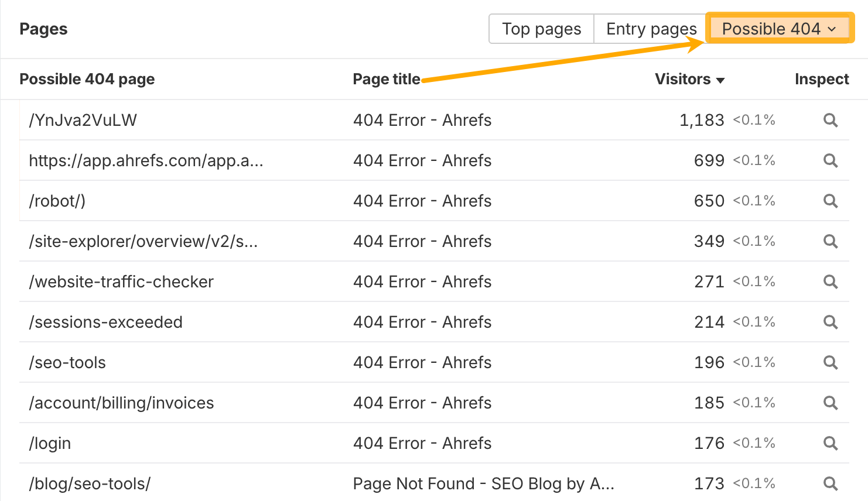The height and width of the screenshot is (501, 868).
Task: Inspect /account/billing/invoices via magnifier icon
Action: coord(830,403)
